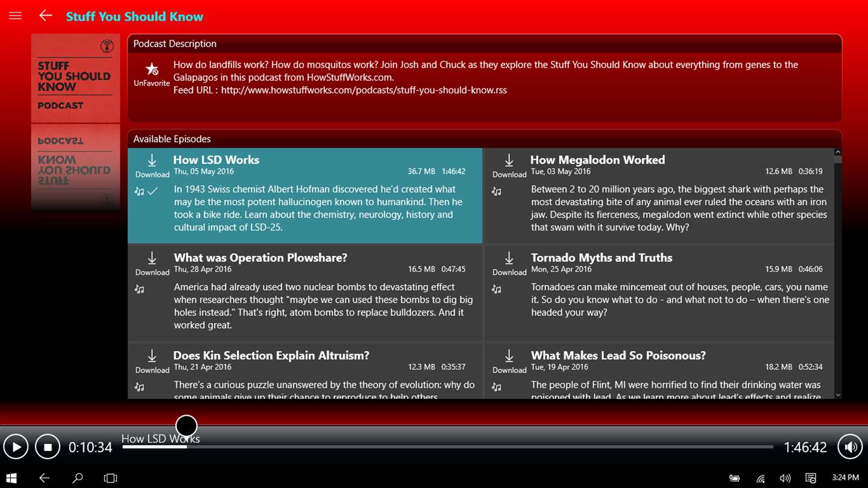
Task: Click down arrow of episode list scrollbar
Action: [838, 395]
